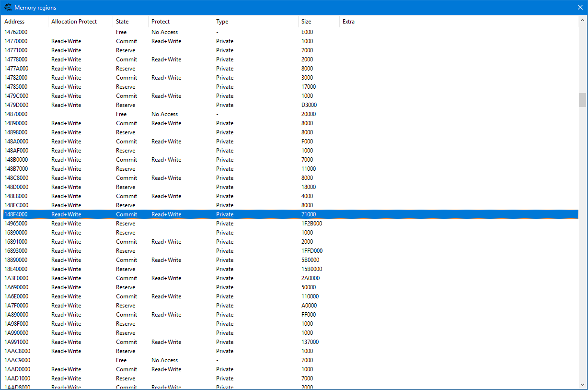
Task: Select the row with address 1479D000
Action: click(16, 105)
